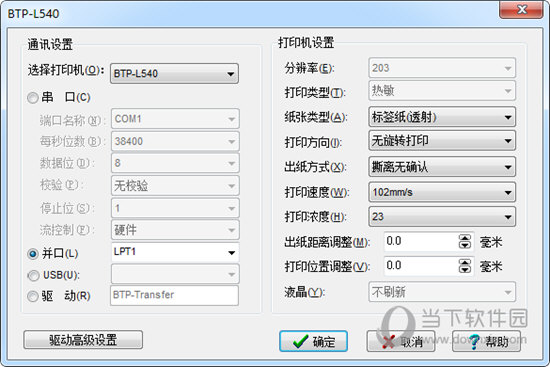The image size is (550, 367).
Task: Click the 驱动高级设置 button
Action: (x=83, y=340)
